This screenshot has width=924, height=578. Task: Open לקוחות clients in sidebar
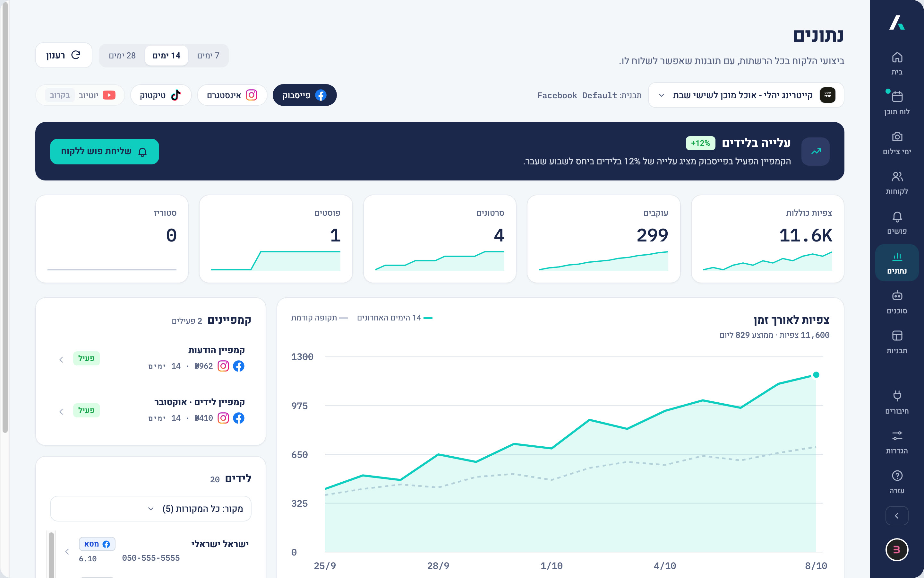coord(896,183)
